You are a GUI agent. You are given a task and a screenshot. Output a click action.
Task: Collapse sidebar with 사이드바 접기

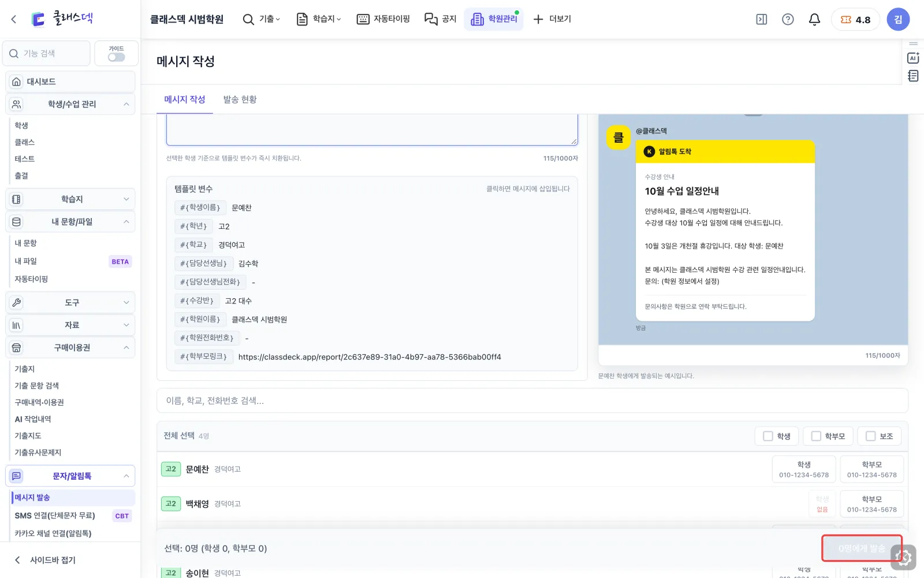point(45,560)
